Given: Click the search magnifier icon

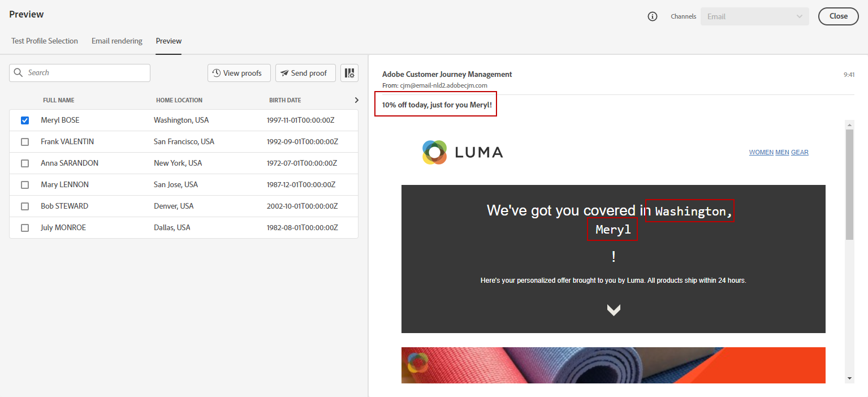Looking at the screenshot, I should click(19, 72).
